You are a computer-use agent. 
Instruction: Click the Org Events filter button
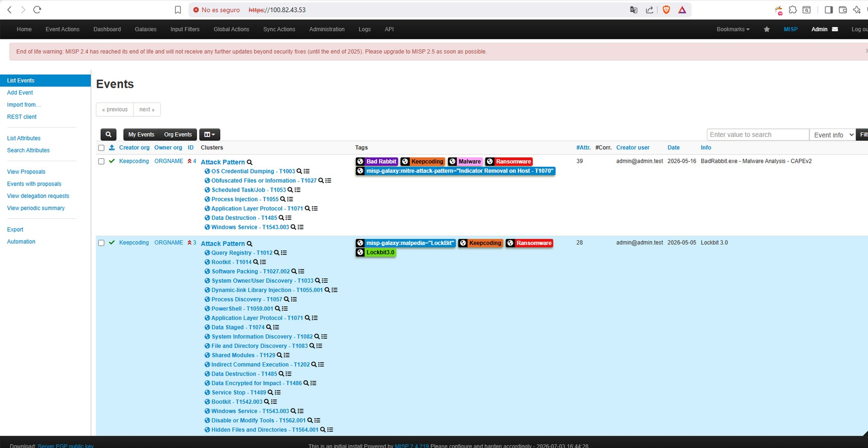click(178, 134)
